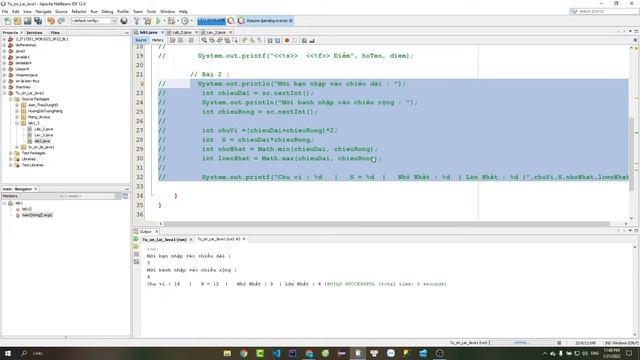Collapse the Source Packages tree node

click(11, 99)
